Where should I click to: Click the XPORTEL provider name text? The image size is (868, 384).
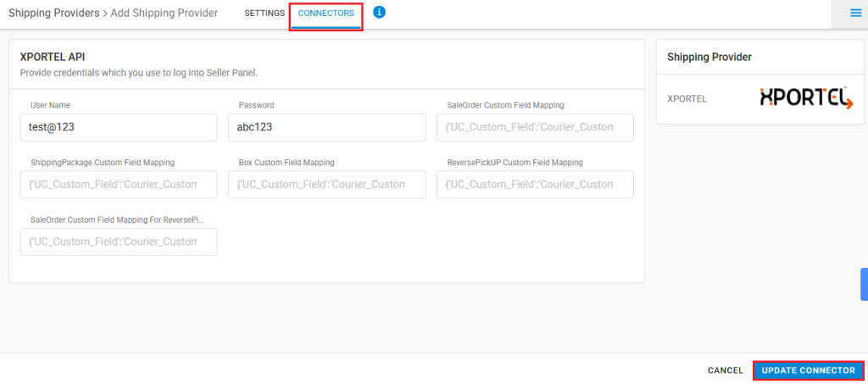687,99
